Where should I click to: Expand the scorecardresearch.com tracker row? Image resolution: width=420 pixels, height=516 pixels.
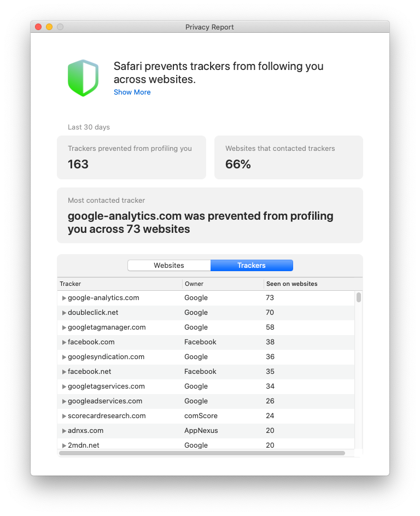[x=64, y=417]
